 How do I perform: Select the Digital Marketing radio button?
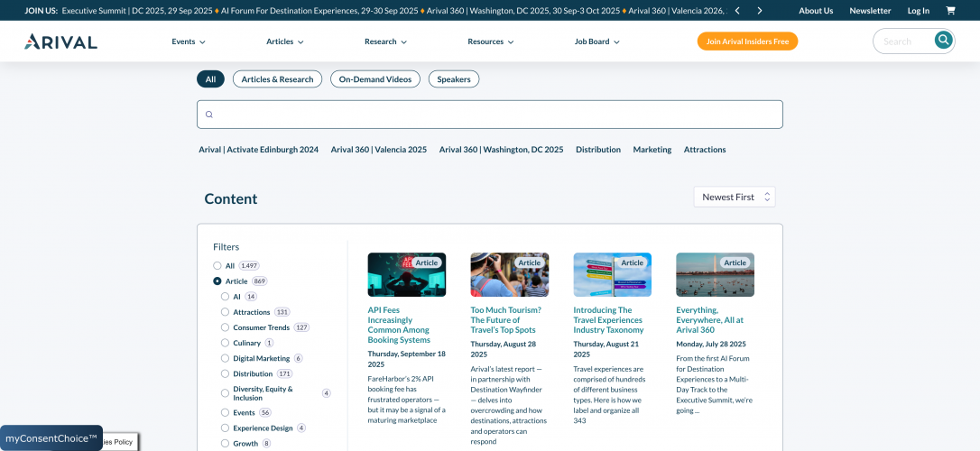225,358
